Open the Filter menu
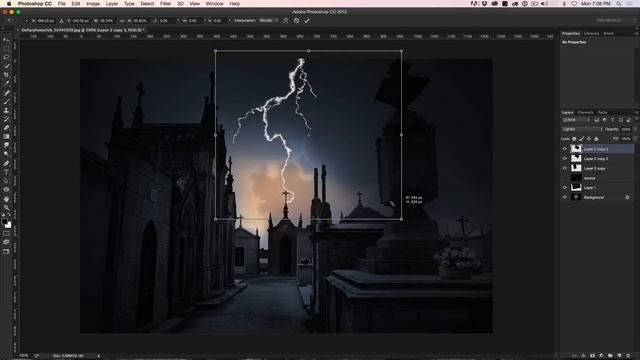Viewport: 640px width, 360px height. (x=165, y=4)
